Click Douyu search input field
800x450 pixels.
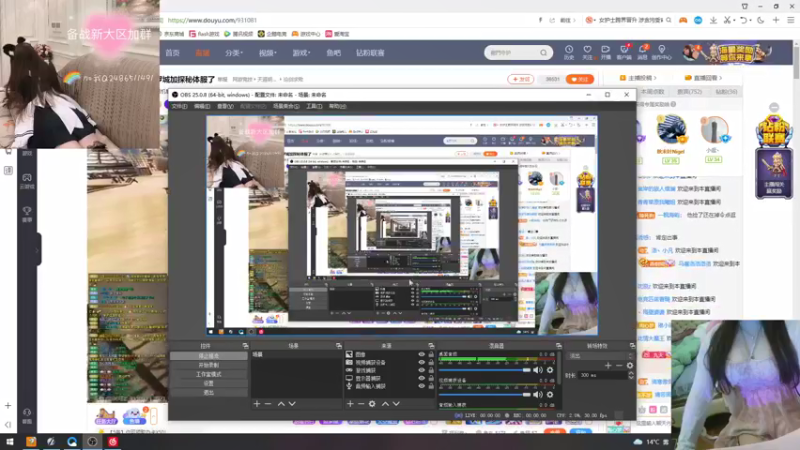tap(512, 53)
